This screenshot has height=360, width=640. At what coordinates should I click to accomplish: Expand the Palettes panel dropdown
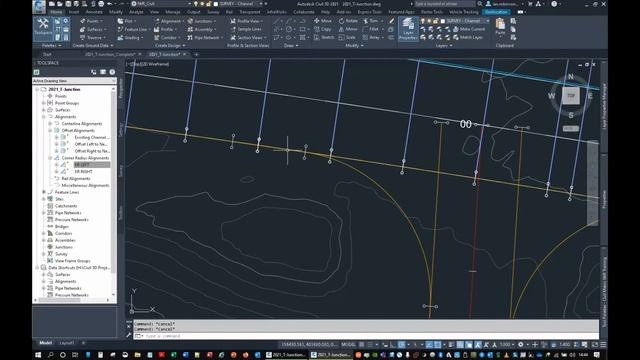[51, 46]
